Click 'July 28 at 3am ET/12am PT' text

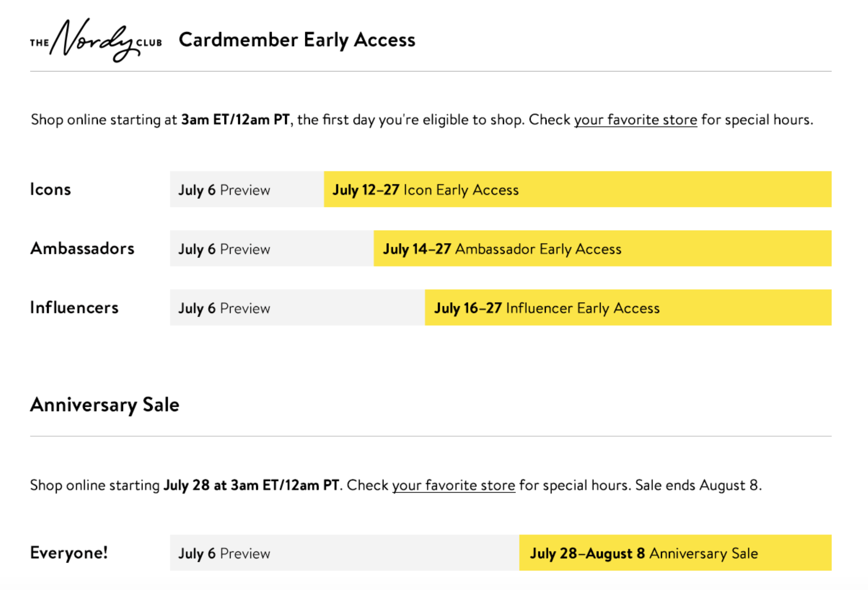251,485
